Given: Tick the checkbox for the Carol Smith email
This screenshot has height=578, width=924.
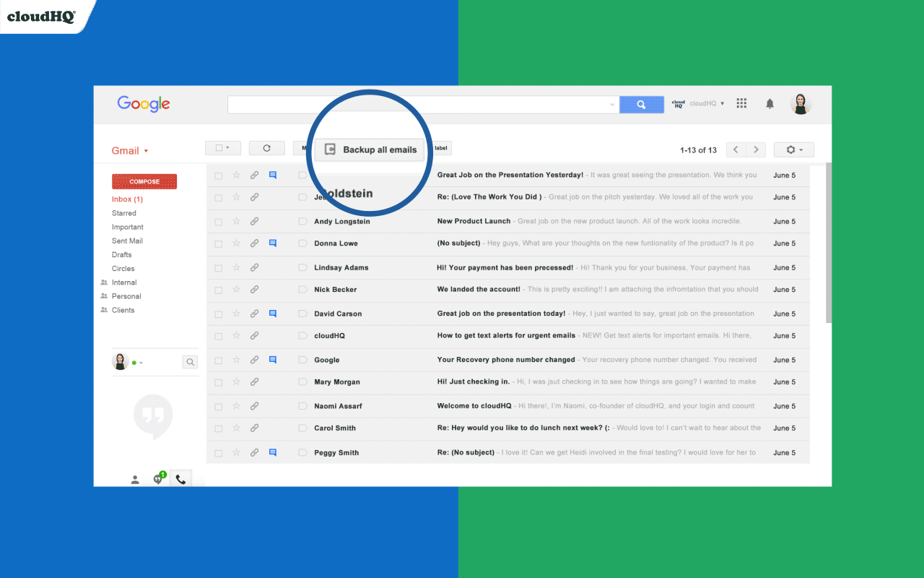Looking at the screenshot, I should pyautogui.click(x=218, y=429).
